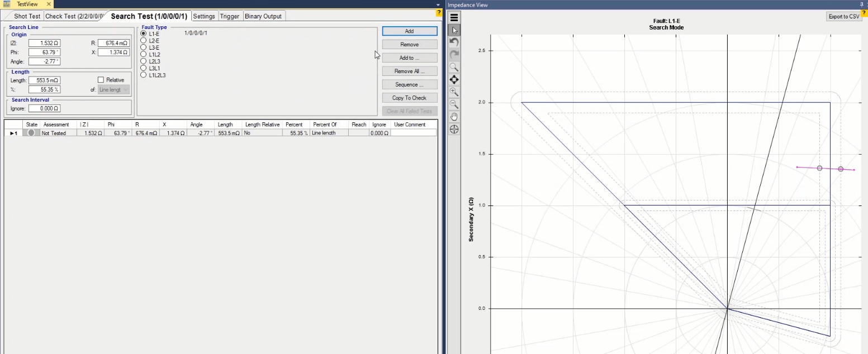
Task: Select the L2-E fault type
Action: point(144,41)
